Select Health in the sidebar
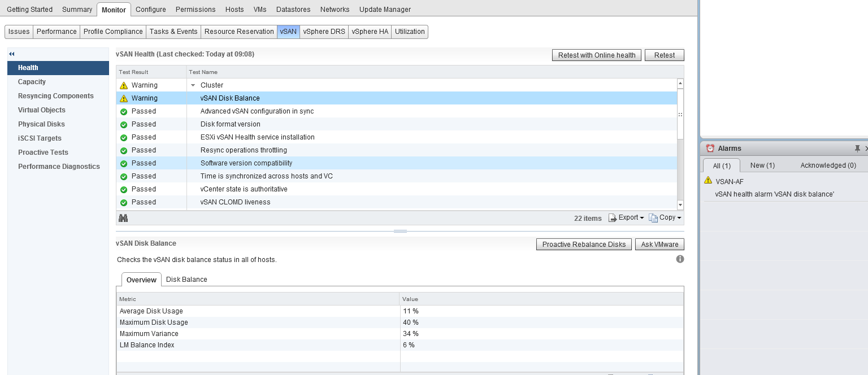Screen dimensions: 868x375 (58, 68)
